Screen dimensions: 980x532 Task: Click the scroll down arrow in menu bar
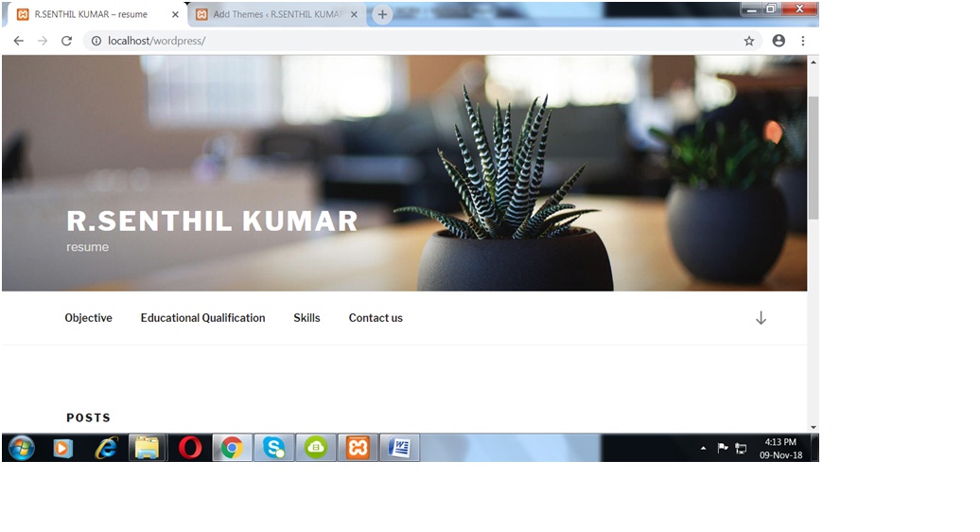coord(761,318)
